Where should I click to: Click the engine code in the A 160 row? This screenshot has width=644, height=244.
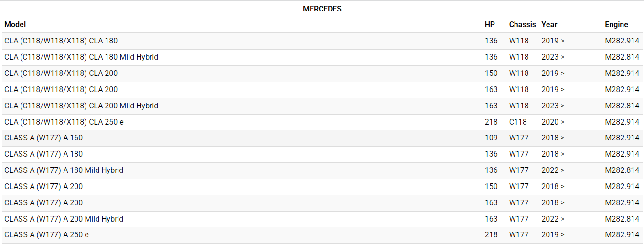[x=622, y=138]
